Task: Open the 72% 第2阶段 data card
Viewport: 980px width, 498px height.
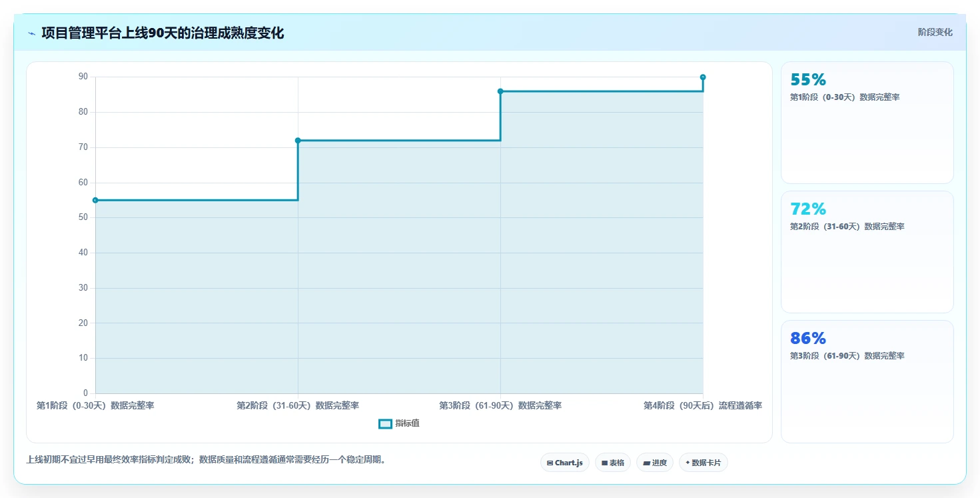Action: (867, 252)
